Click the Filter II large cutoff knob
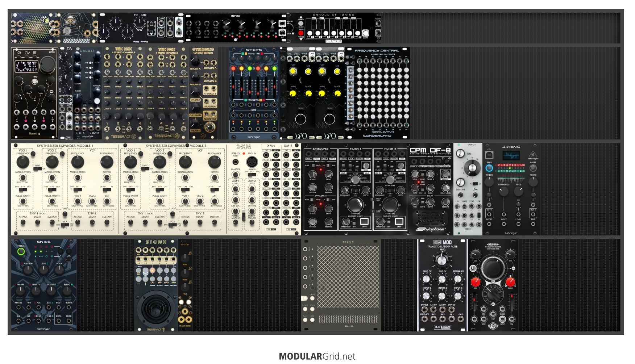 390,205
